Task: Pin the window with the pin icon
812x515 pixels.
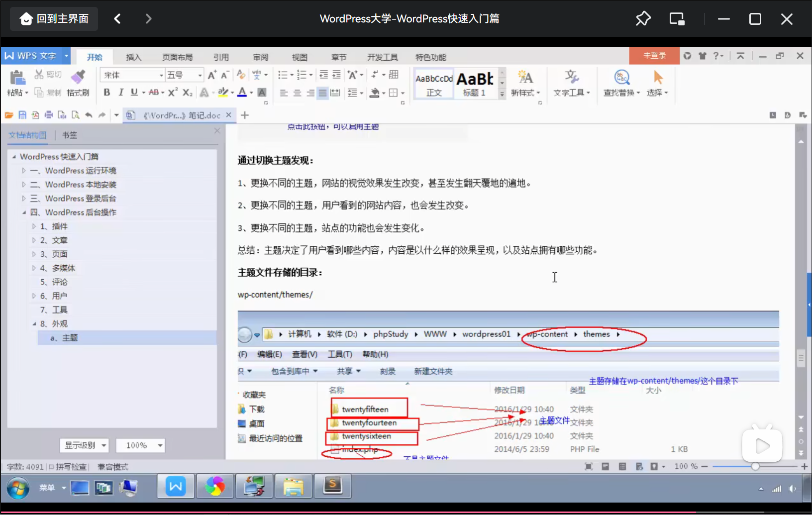Action: coord(643,19)
